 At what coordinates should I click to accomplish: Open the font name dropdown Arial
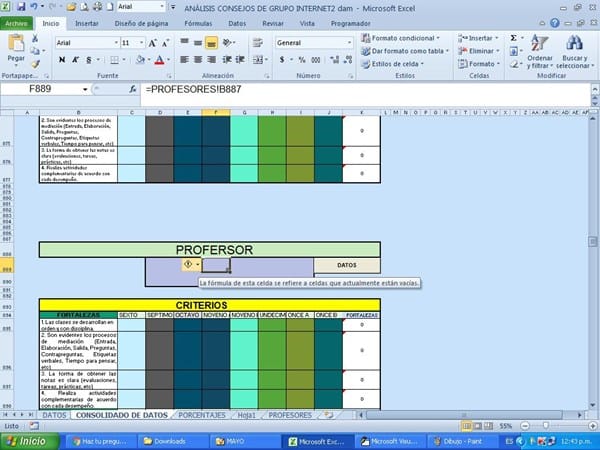[85, 43]
